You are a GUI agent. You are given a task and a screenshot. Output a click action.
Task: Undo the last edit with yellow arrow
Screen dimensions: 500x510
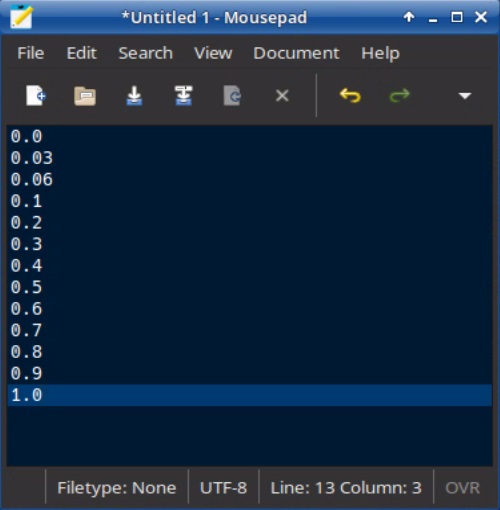click(x=350, y=96)
